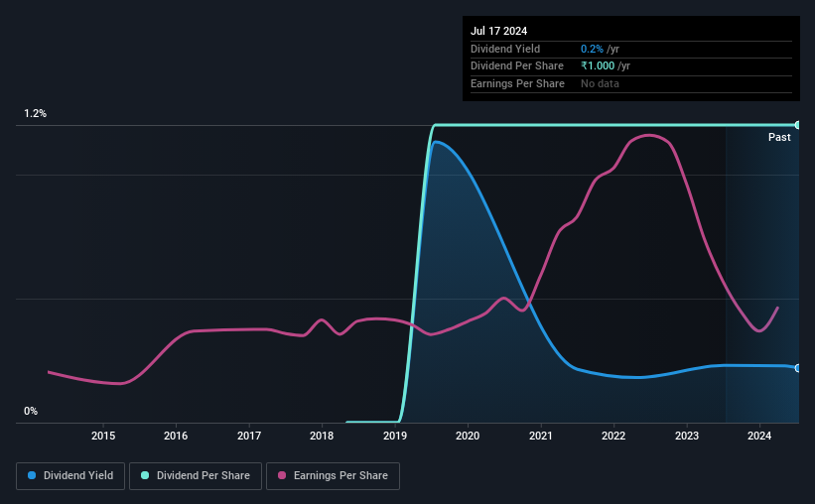The height and width of the screenshot is (504, 815).
Task: Select the 2018 label on the time axis
Action: (322, 436)
